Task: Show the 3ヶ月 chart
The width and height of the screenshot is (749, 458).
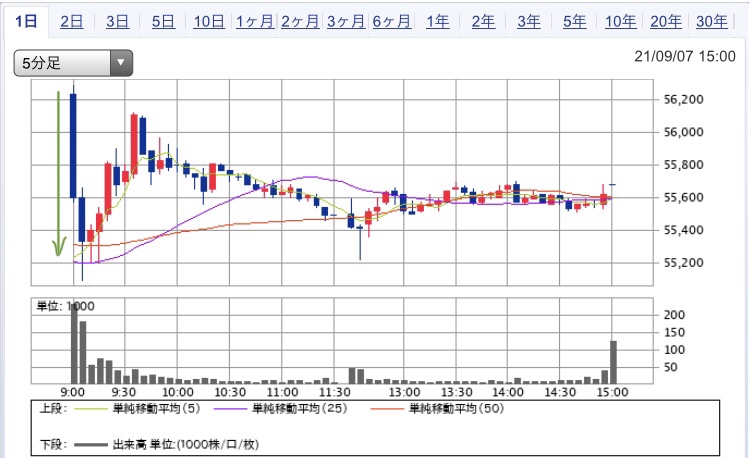Action: [346, 21]
